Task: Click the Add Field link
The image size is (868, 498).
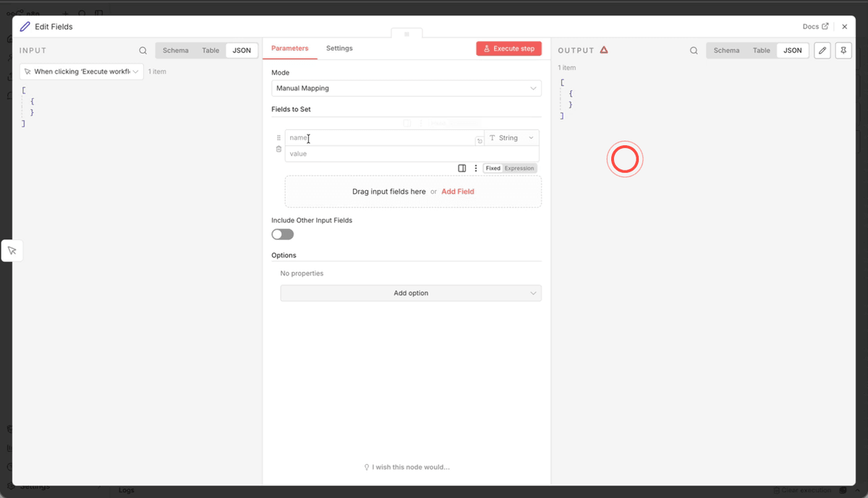Action: (x=457, y=192)
